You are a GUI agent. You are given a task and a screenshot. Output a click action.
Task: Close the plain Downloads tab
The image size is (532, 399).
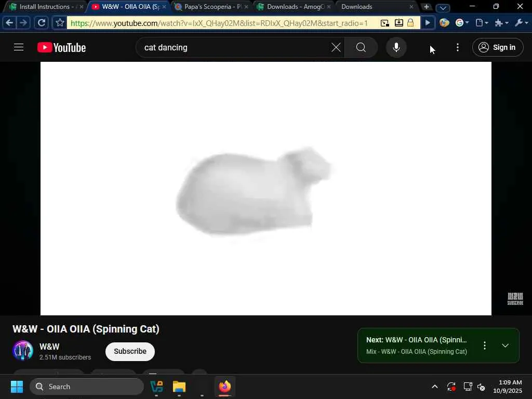coord(411,7)
